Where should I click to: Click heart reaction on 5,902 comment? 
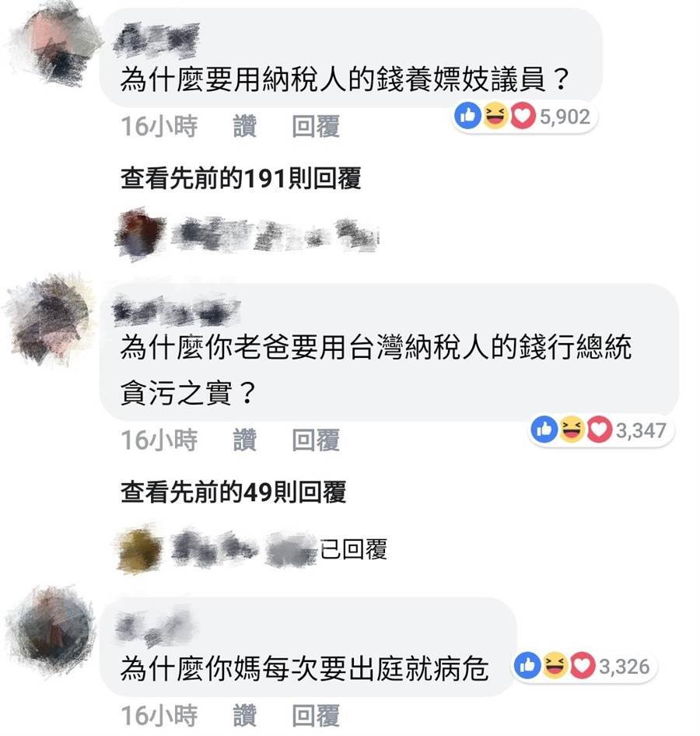pyautogui.click(x=523, y=116)
